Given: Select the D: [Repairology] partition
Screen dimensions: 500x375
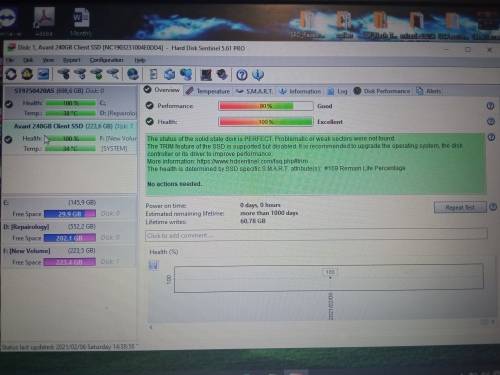Looking at the screenshot, I should tap(69, 232).
